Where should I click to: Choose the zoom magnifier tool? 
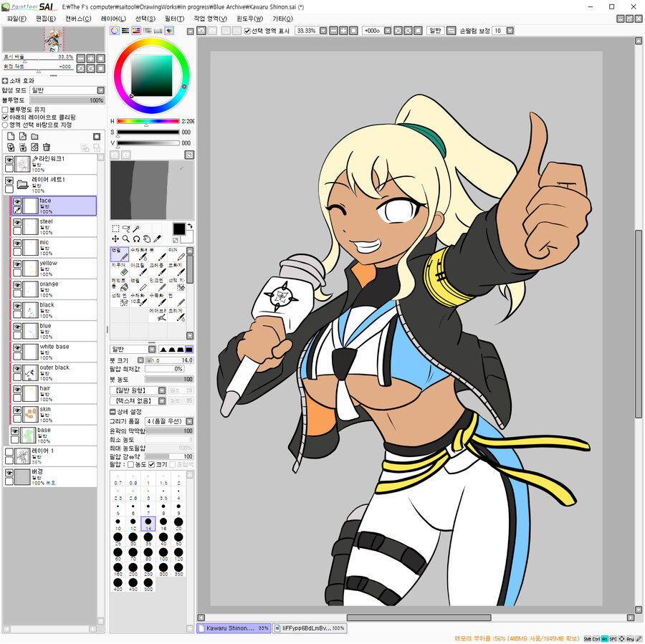[126, 239]
